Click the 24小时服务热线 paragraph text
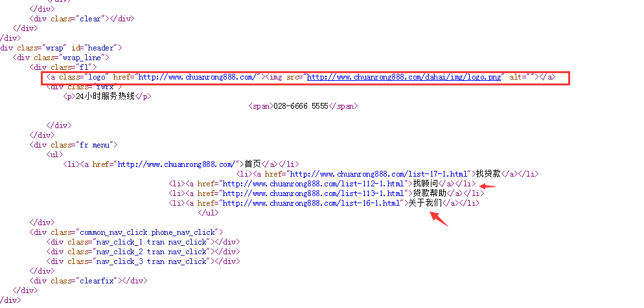The width and height of the screenshot is (644, 308). point(108,96)
